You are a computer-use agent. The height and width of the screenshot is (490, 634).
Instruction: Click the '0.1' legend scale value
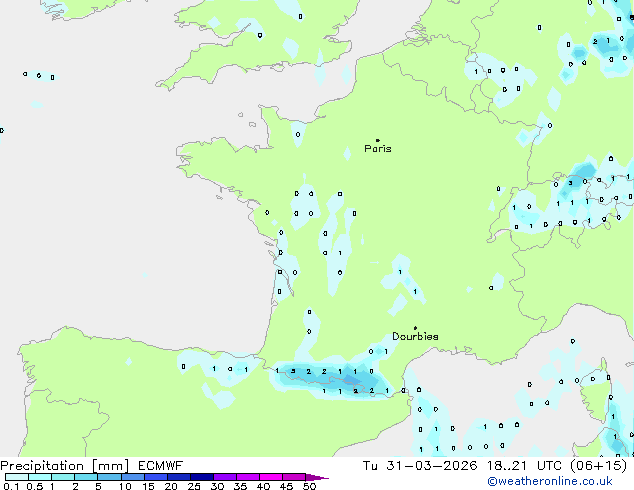click(x=11, y=486)
